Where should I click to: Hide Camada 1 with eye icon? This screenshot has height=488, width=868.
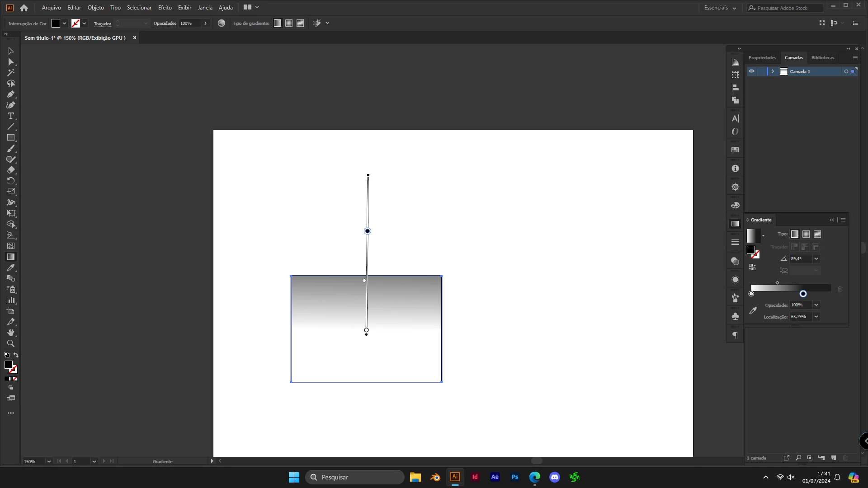click(x=751, y=71)
